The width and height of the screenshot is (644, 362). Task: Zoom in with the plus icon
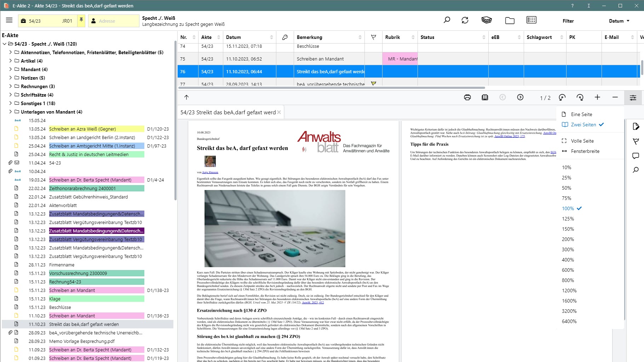coord(597,97)
